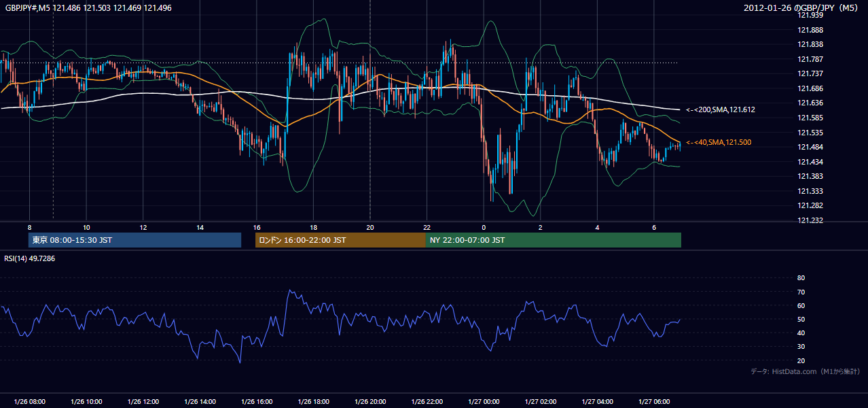Click hour 22 on the chart time axis
Screen dimensions: 868x408
pyautogui.click(x=427, y=227)
